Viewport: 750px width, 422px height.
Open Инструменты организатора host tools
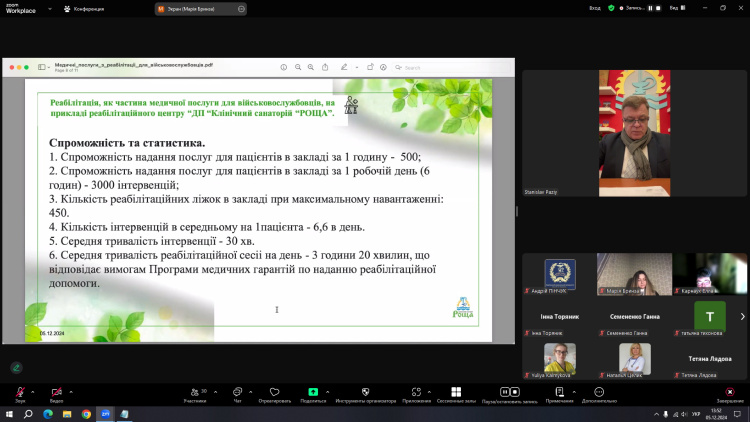point(365,394)
